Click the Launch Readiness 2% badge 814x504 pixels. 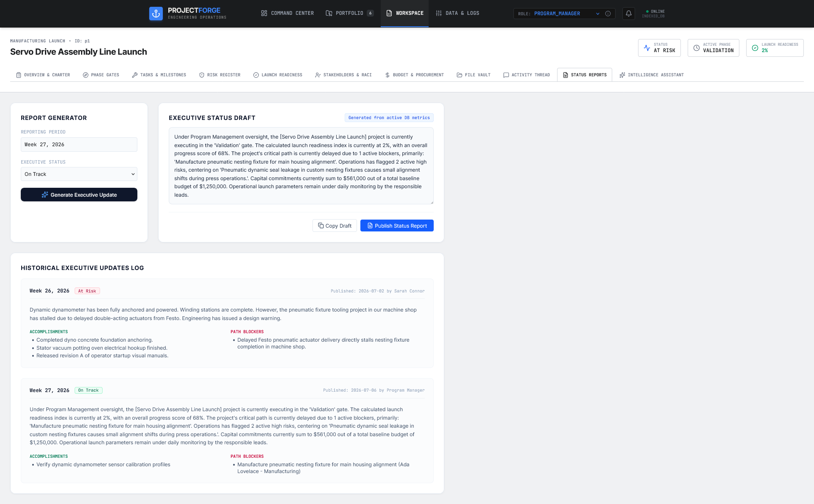click(x=775, y=48)
